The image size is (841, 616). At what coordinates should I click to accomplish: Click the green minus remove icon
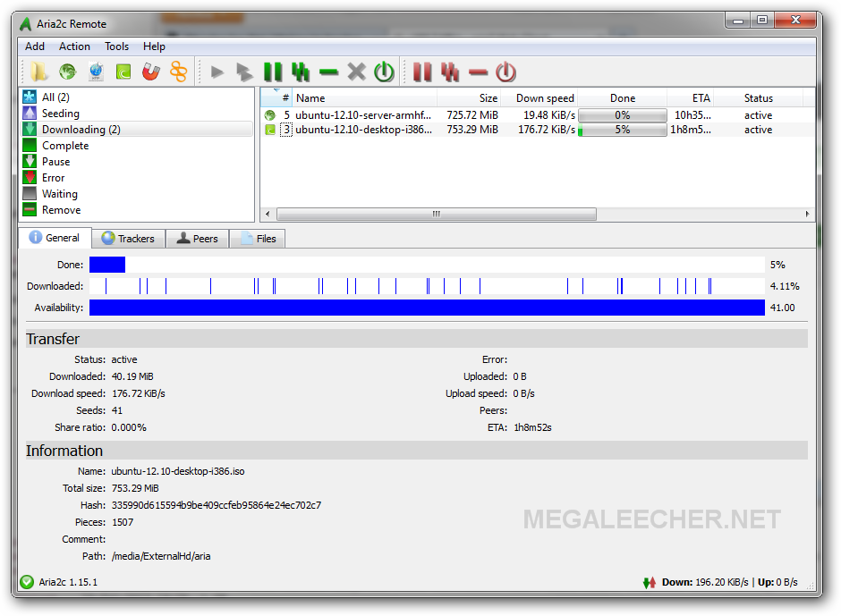[x=328, y=72]
